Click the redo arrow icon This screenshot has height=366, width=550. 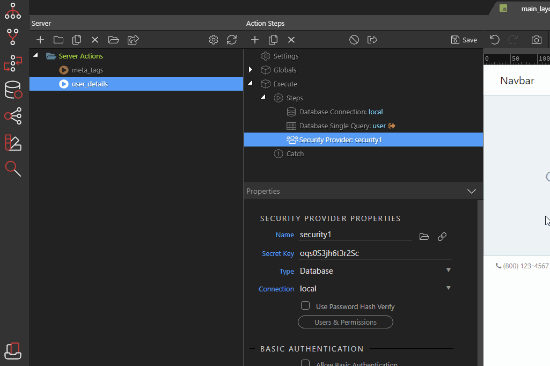tap(513, 40)
